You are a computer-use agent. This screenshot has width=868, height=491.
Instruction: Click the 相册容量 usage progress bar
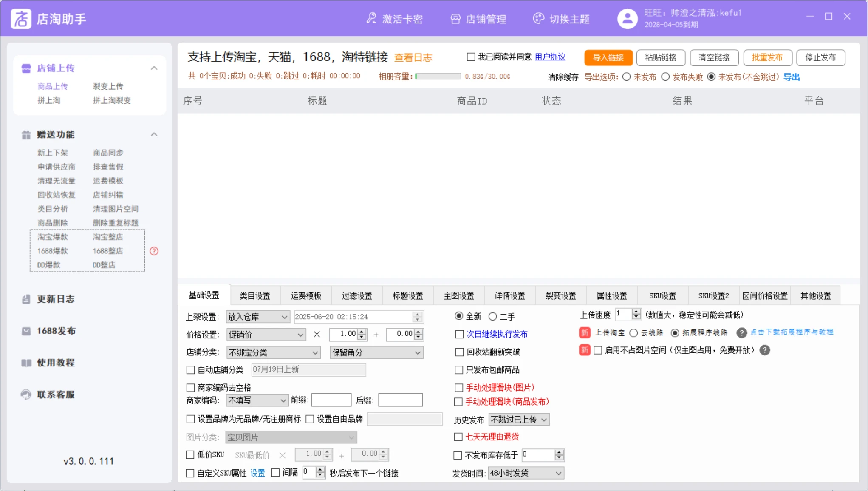[438, 77]
